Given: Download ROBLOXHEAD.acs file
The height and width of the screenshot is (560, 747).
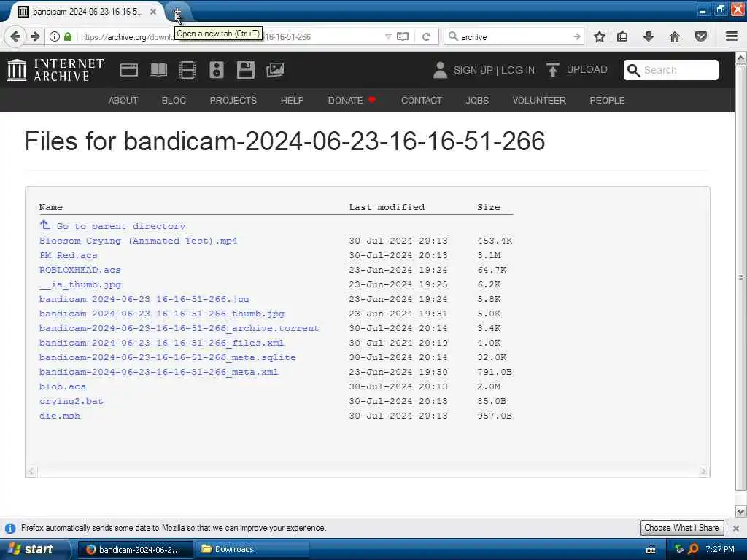Looking at the screenshot, I should (80, 270).
